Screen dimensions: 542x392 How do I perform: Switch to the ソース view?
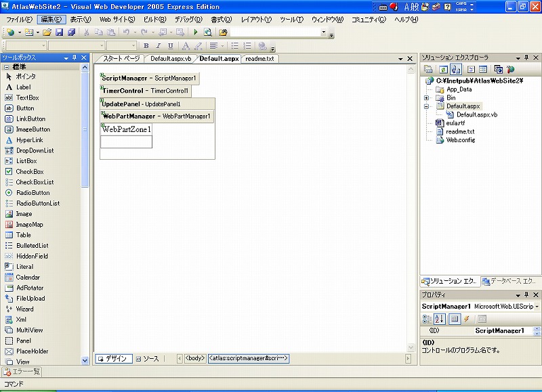coord(148,359)
